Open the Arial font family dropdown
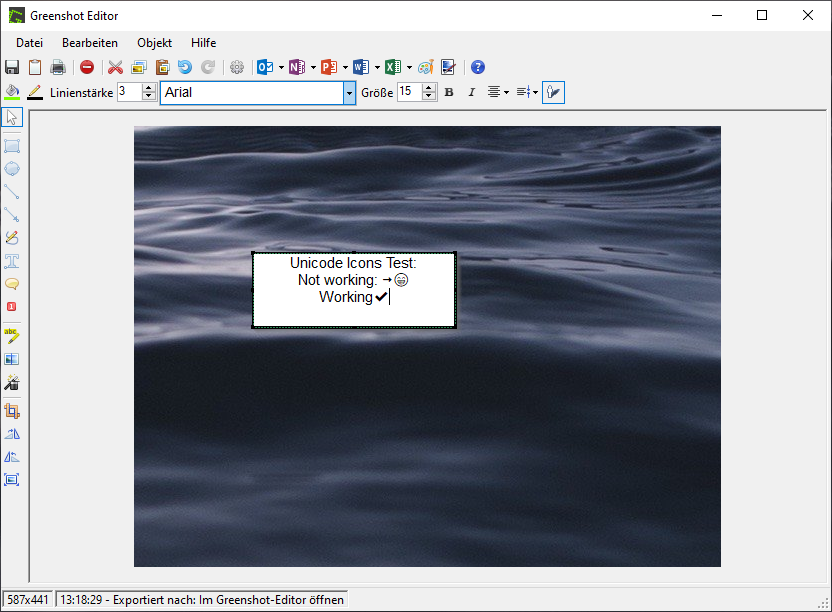The height and width of the screenshot is (612, 832). [x=347, y=91]
